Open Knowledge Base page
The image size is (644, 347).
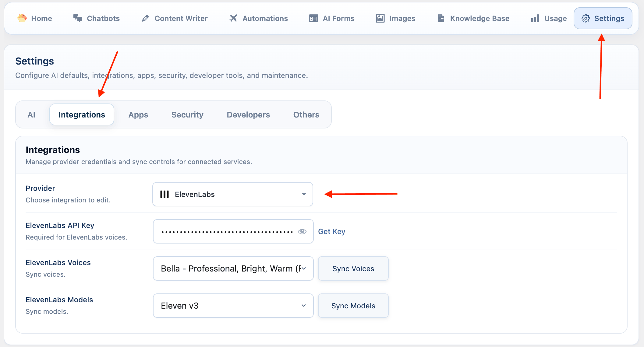coord(473,18)
